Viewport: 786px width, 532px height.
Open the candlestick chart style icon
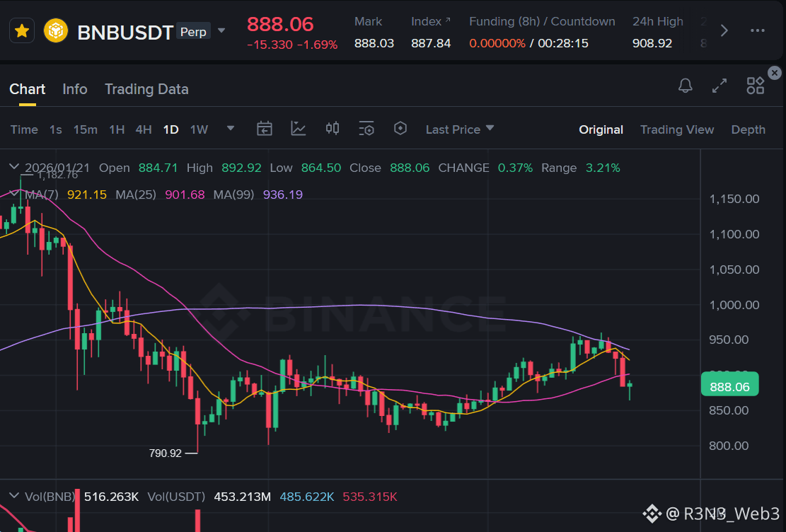coord(333,129)
